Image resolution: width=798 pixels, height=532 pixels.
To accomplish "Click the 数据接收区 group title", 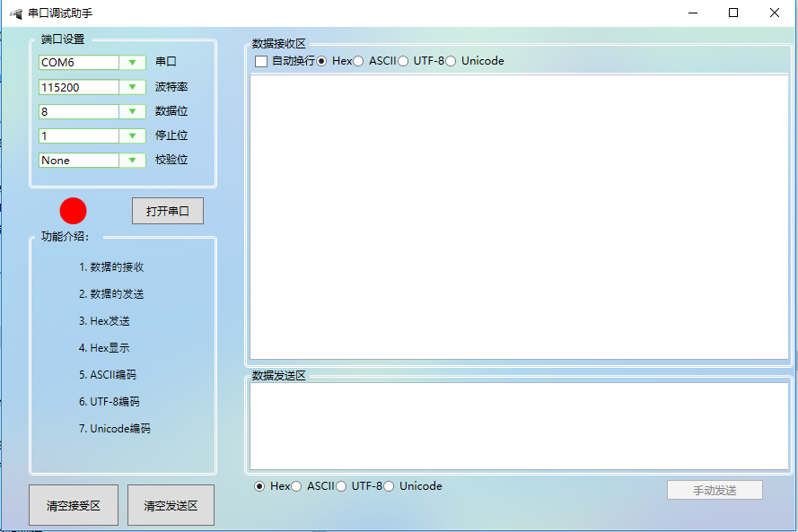I will tap(279, 44).
